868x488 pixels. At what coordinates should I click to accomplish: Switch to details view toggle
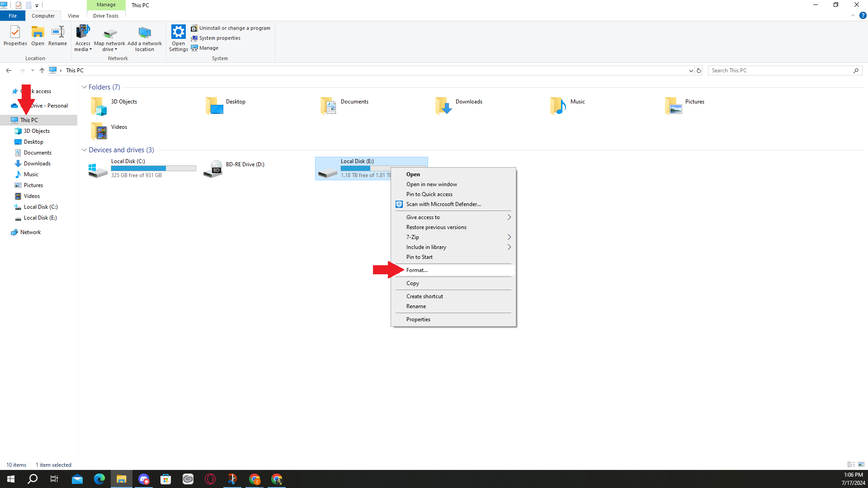tap(851, 465)
